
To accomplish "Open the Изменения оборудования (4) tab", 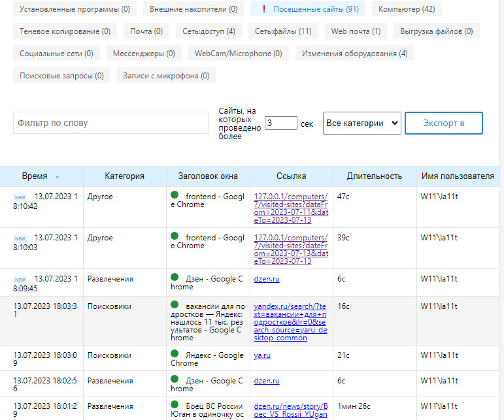I will coord(354,54).
